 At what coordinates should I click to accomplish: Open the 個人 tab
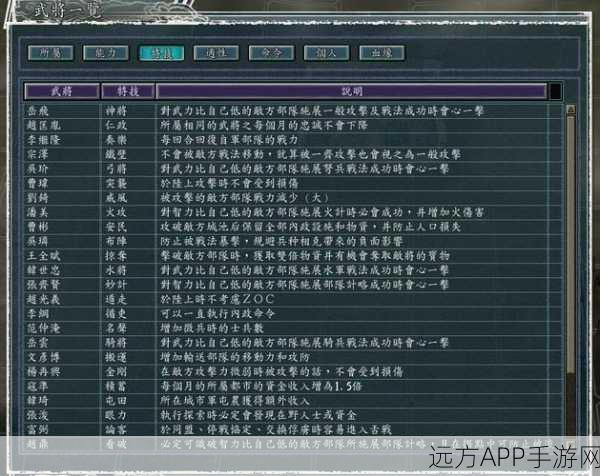pos(326,53)
